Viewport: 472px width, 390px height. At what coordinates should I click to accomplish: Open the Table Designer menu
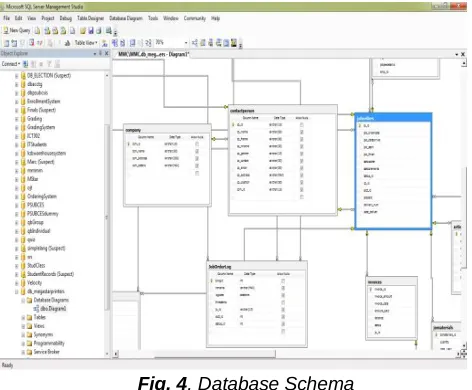point(91,18)
